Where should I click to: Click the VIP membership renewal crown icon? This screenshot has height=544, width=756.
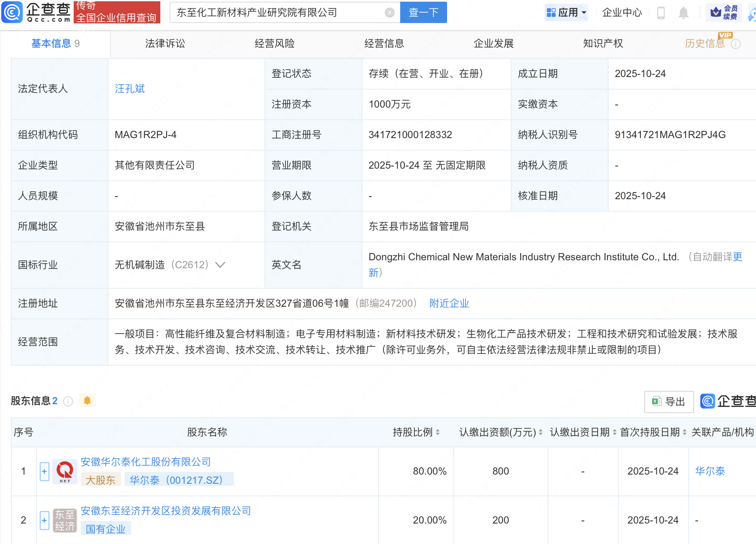click(716, 12)
